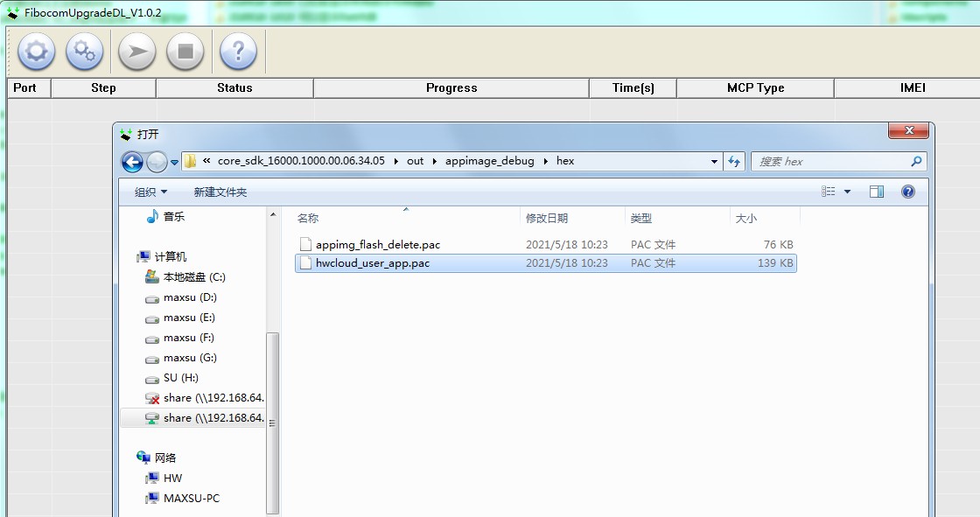Sort by 名称 column header

pos(406,218)
